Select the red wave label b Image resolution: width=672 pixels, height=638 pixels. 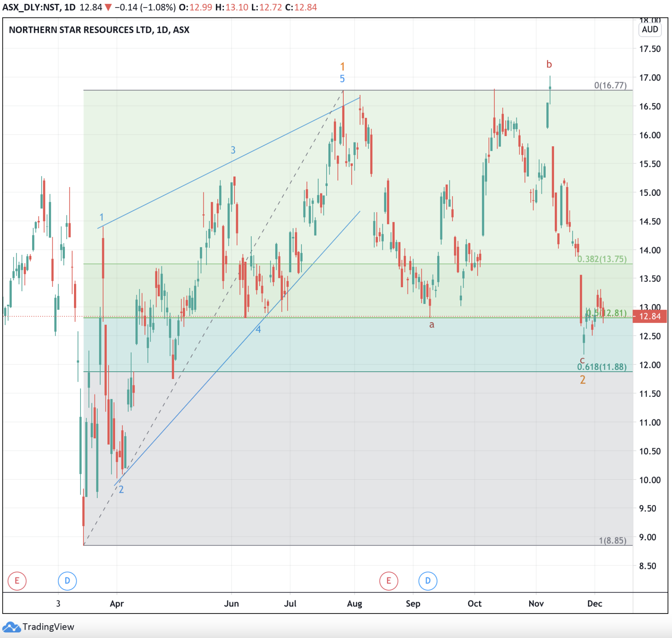pos(549,64)
